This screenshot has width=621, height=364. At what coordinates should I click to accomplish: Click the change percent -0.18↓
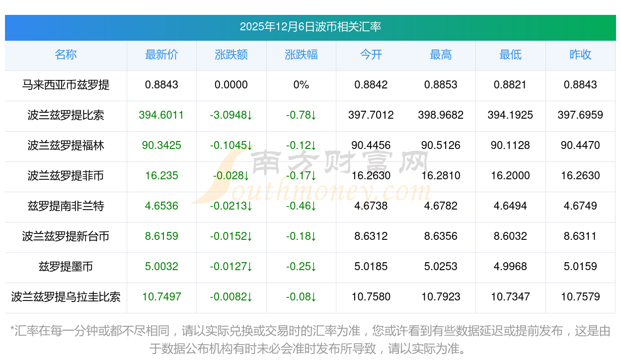pyautogui.click(x=301, y=236)
